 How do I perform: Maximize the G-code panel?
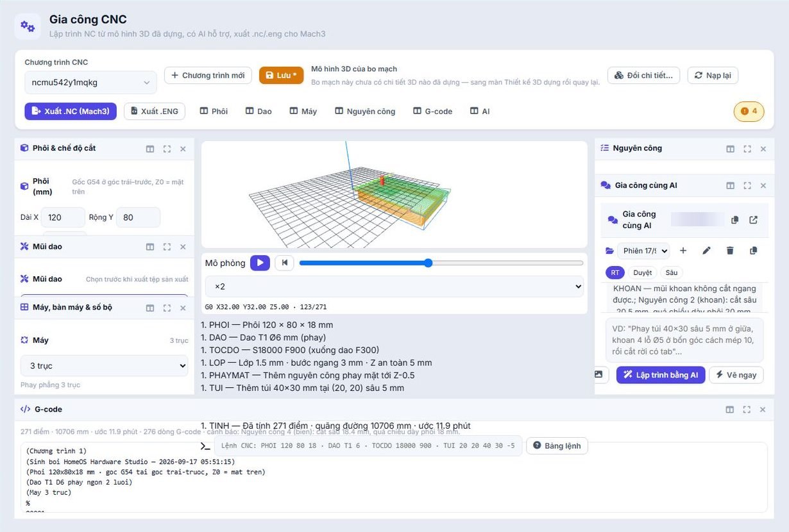[747, 410]
